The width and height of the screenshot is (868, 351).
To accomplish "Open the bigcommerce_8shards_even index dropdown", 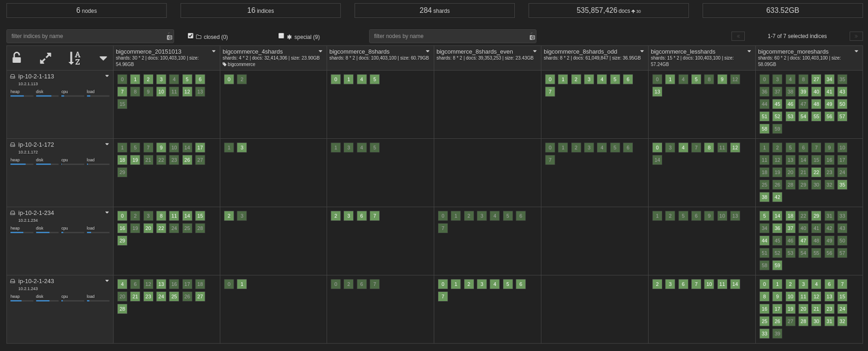I will (535, 52).
